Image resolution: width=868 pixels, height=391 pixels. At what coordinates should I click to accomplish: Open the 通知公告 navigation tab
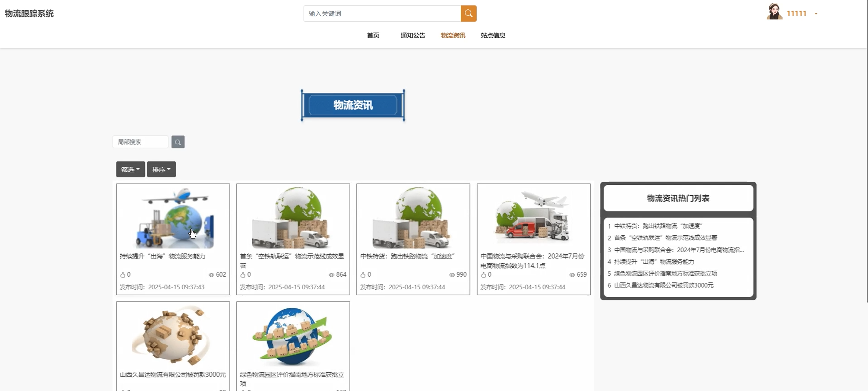click(x=413, y=35)
